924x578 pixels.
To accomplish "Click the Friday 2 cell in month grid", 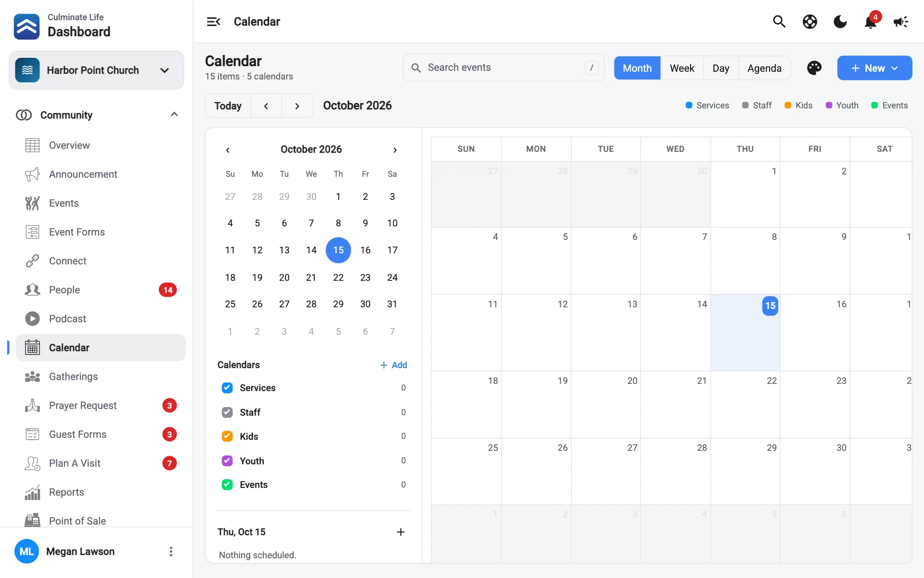I will pos(815,195).
